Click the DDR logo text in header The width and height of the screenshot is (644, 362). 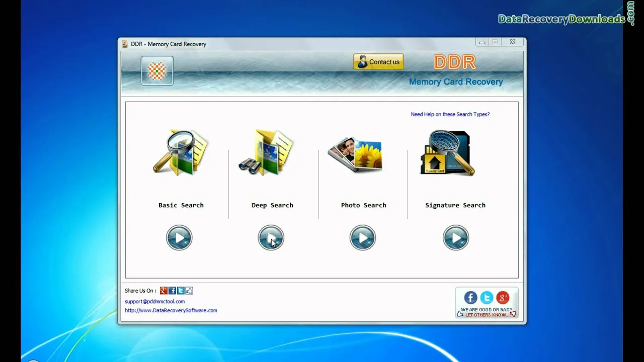coord(455,62)
